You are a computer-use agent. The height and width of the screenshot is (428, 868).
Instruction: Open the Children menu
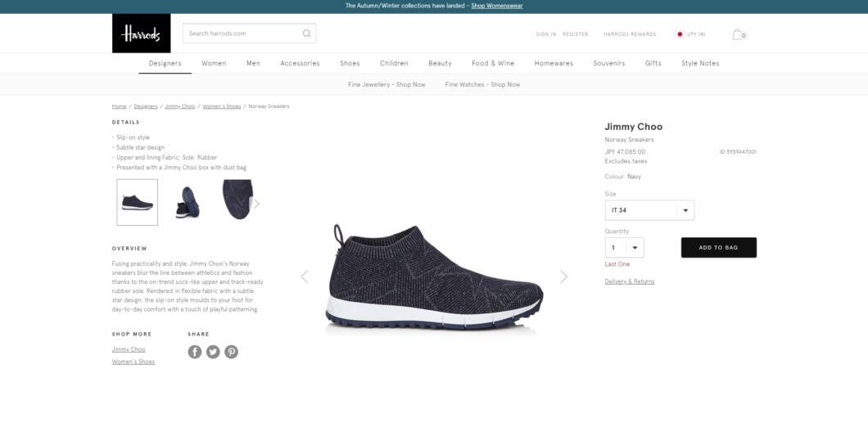point(394,63)
